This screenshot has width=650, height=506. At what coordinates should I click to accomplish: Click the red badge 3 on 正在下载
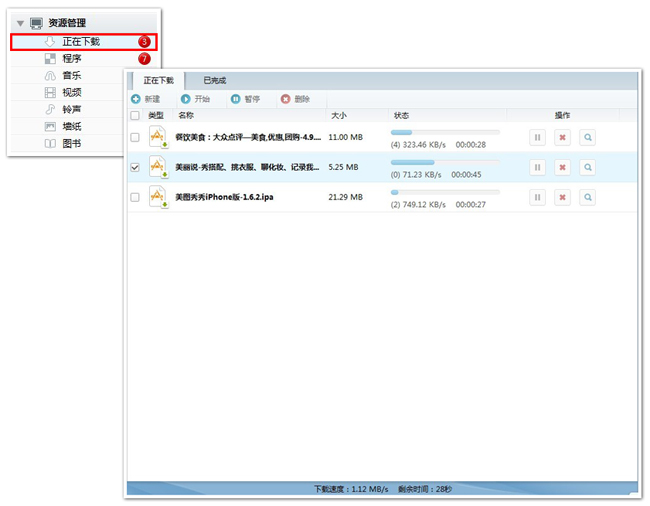pyautogui.click(x=144, y=42)
